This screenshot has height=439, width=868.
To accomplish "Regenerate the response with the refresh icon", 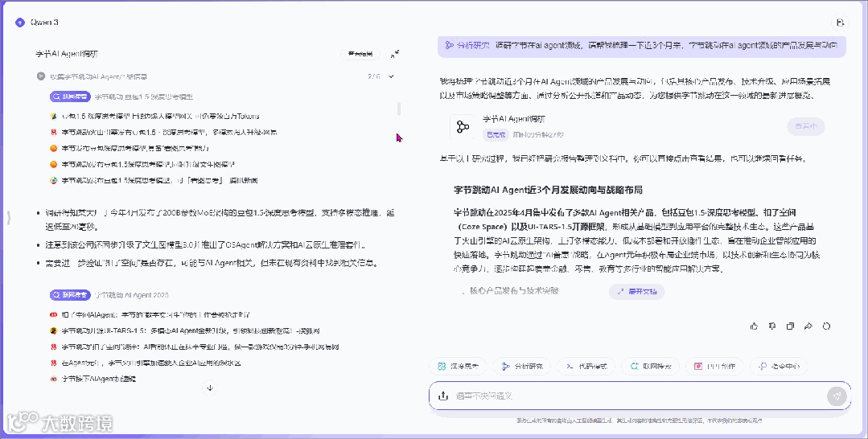I will pos(826,326).
